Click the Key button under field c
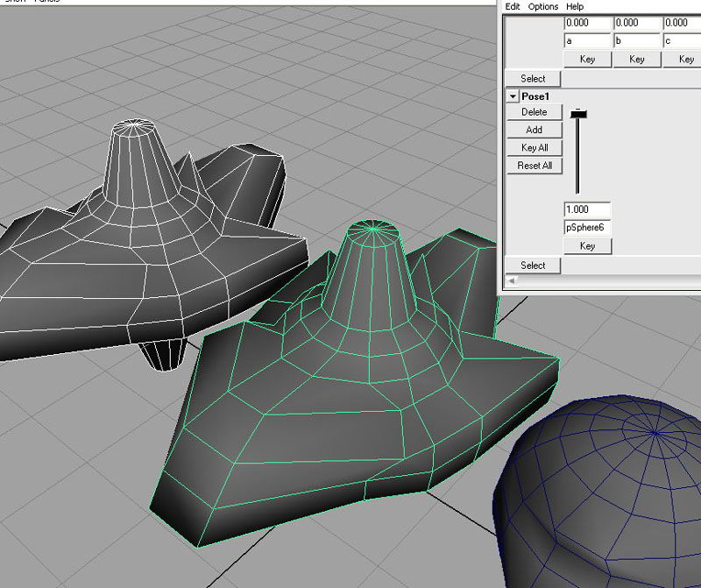The image size is (701, 588). click(x=683, y=59)
